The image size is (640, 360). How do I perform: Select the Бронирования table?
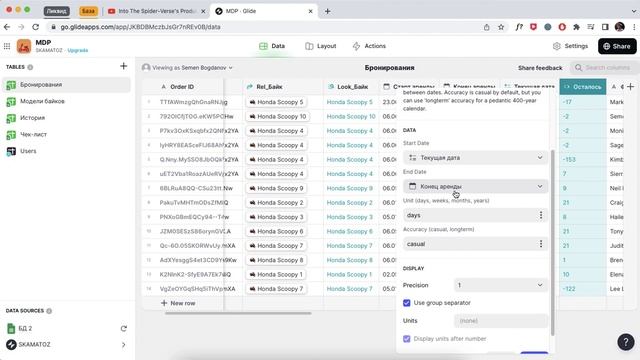click(67, 85)
